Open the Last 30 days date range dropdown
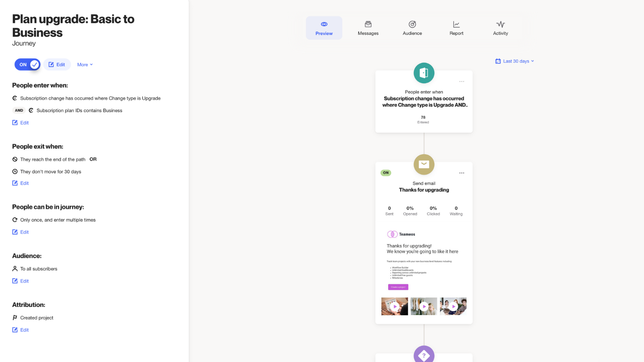Image resolution: width=644 pixels, height=362 pixels. click(515, 61)
